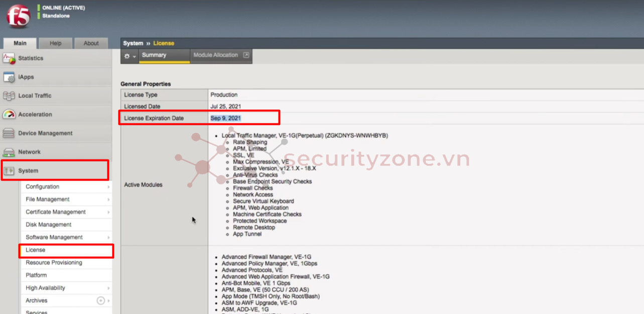Open File Management under System
Viewport: 644px width, 314px height.
[48, 200]
